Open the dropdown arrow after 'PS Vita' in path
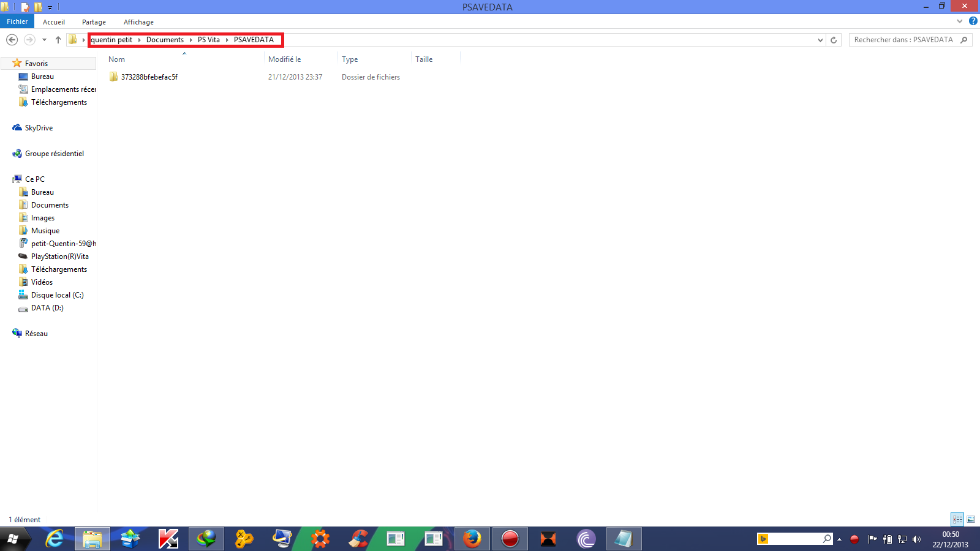980x551 pixels. 227,40
